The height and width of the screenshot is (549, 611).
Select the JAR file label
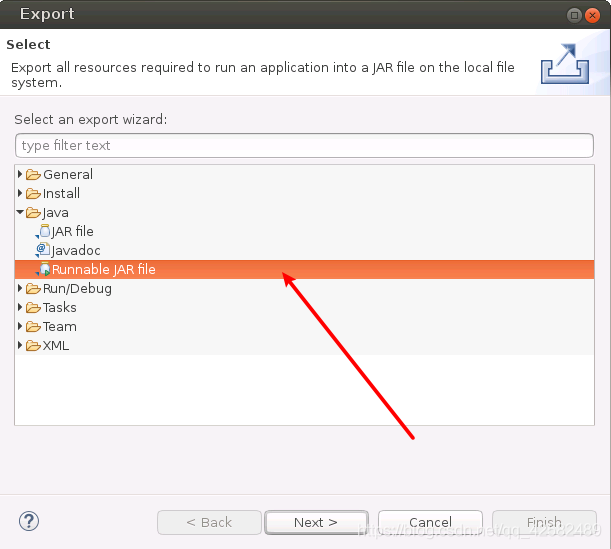tap(72, 231)
